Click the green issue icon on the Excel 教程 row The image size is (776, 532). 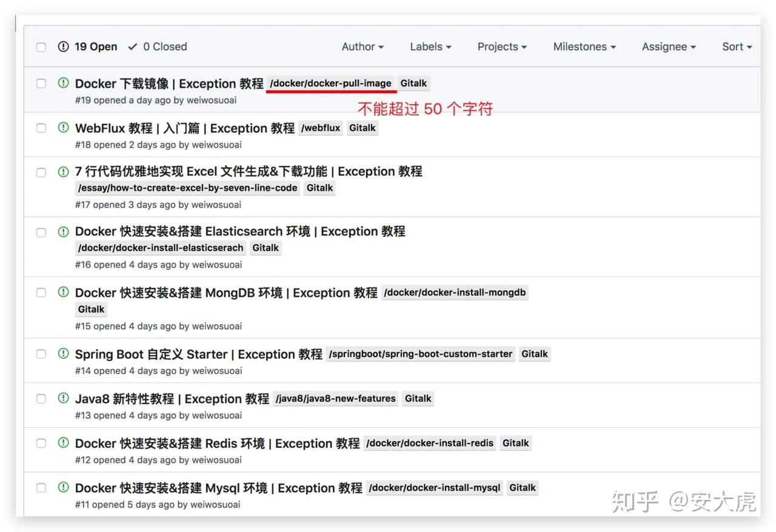[63, 171]
